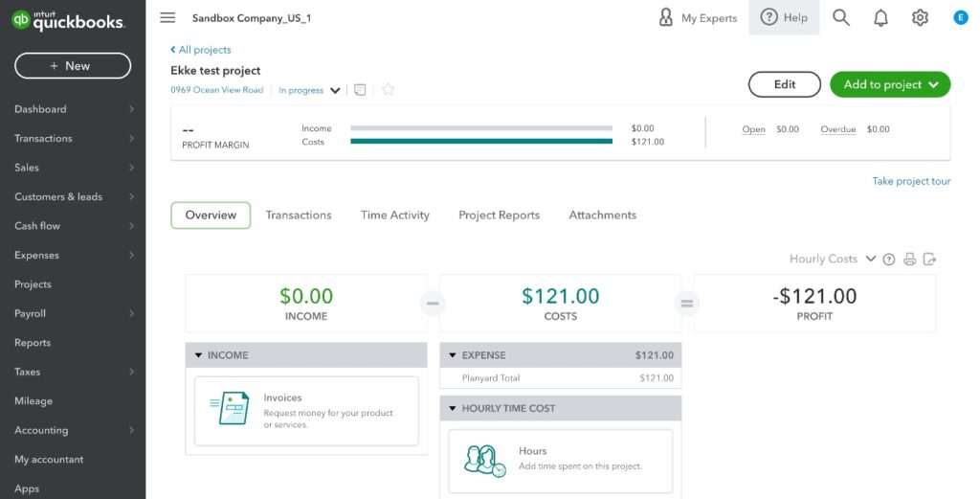Click the Hours people icon
The height and width of the screenshot is (499, 980).
tap(485, 461)
